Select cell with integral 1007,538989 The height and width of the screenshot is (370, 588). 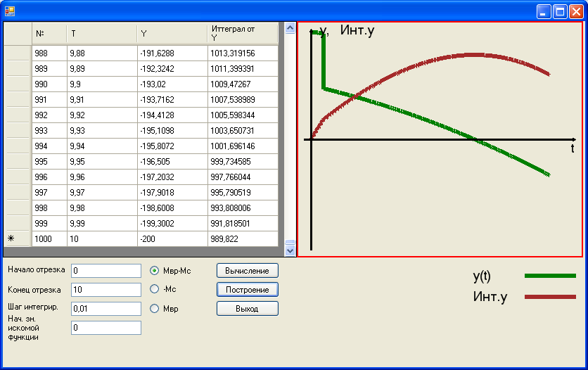(x=243, y=100)
